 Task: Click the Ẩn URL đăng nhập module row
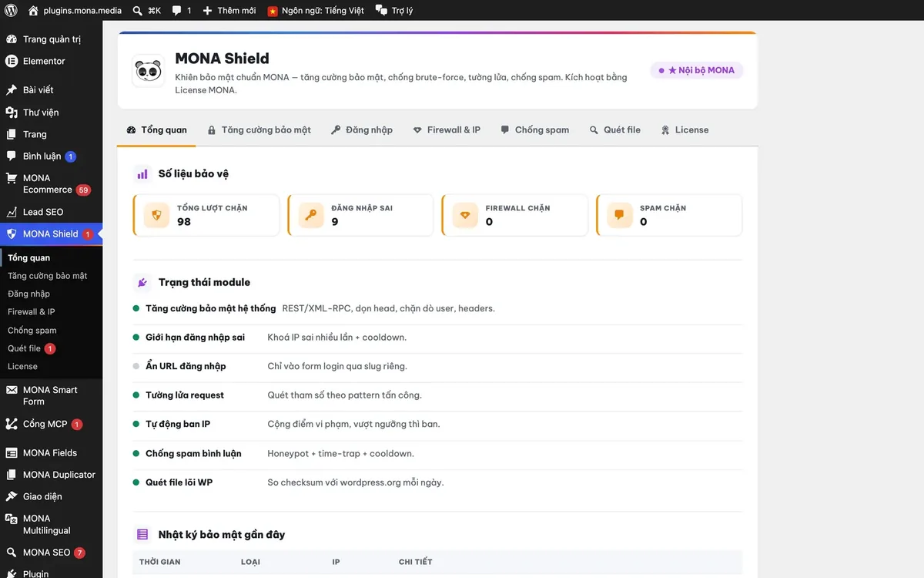coord(437,366)
